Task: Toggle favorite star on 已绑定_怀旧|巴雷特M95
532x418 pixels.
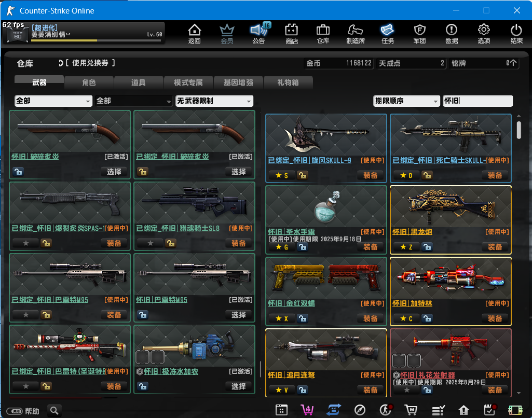Action: (26, 315)
